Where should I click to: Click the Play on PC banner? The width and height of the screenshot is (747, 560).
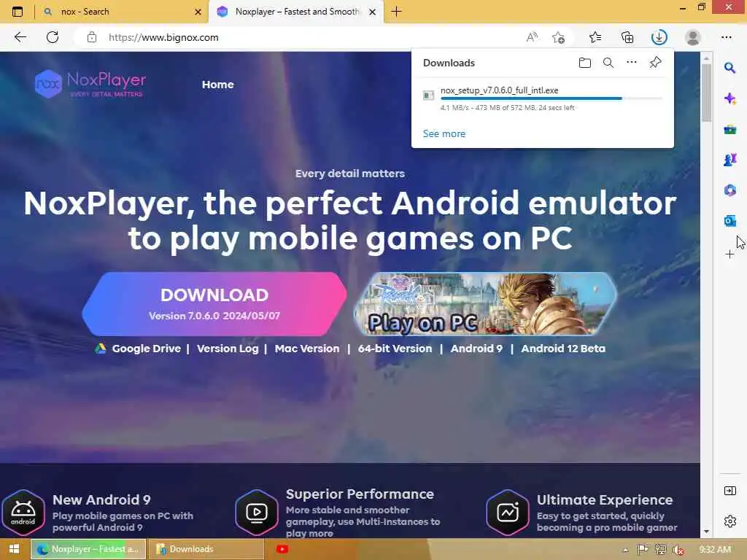tap(485, 304)
